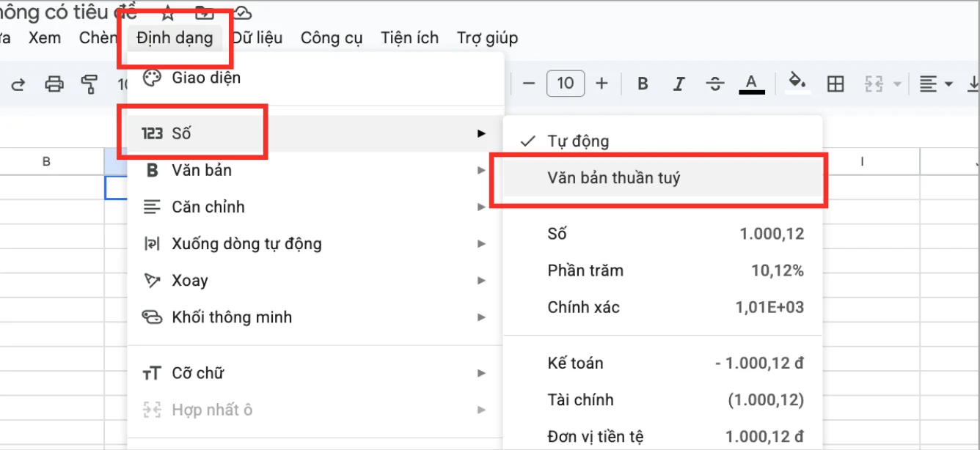The image size is (980, 450).
Task: Check the cloud save status icon
Action: [x=243, y=12]
